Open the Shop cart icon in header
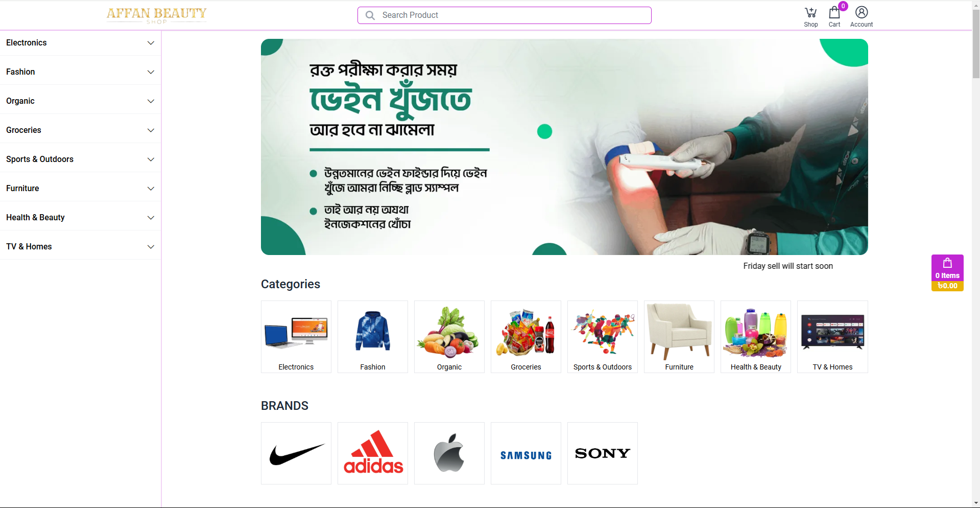 810,17
